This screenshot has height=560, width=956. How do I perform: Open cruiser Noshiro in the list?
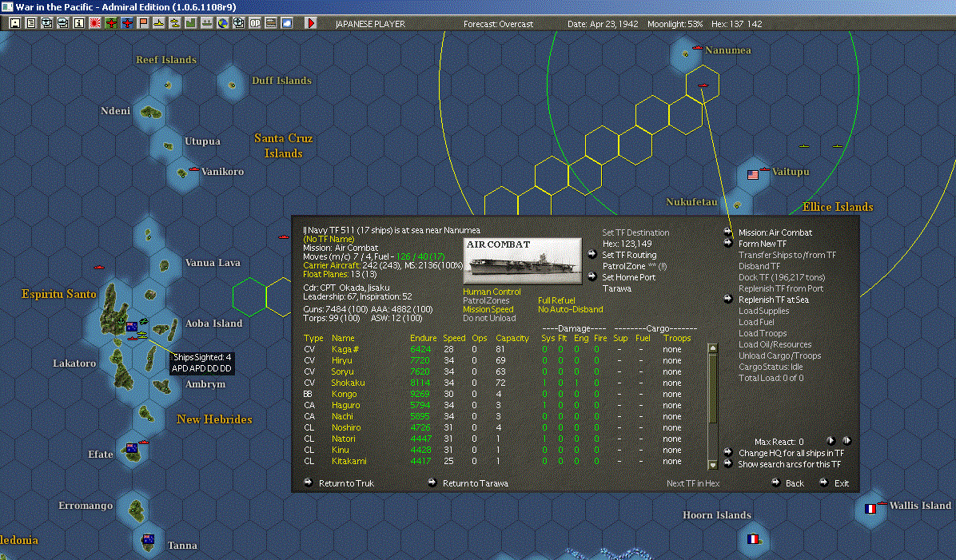click(x=345, y=427)
